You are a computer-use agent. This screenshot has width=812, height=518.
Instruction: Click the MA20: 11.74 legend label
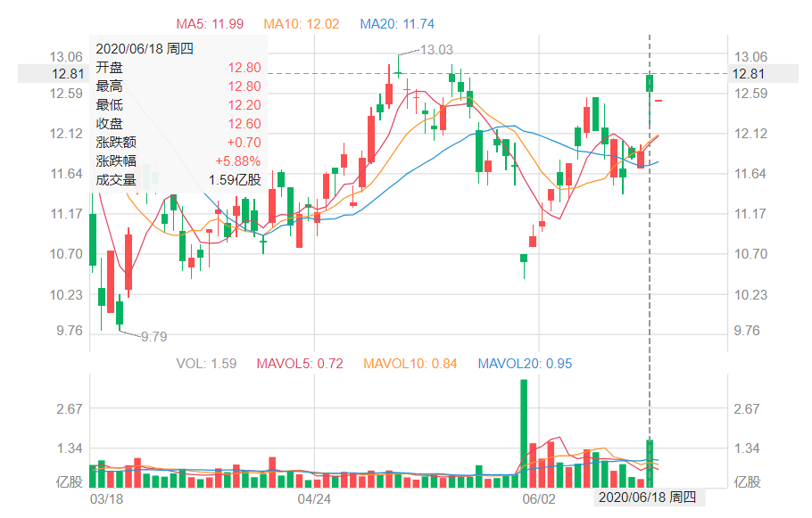click(397, 24)
